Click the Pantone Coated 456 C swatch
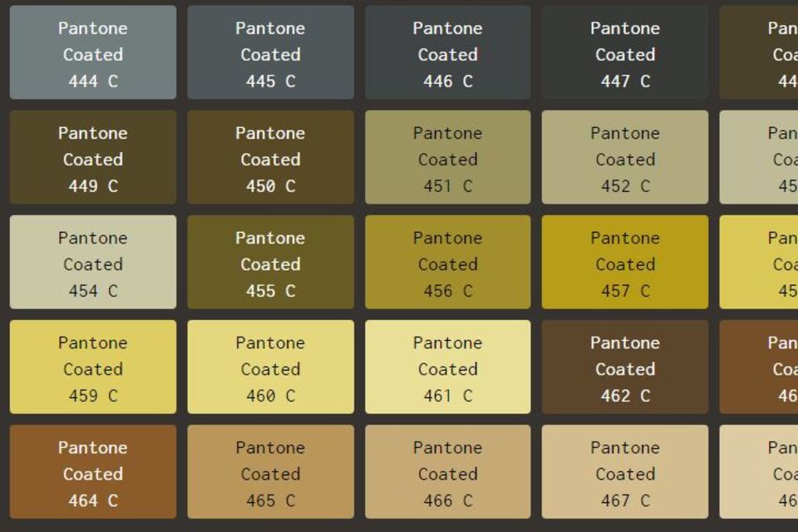This screenshot has width=798, height=532. (448, 262)
